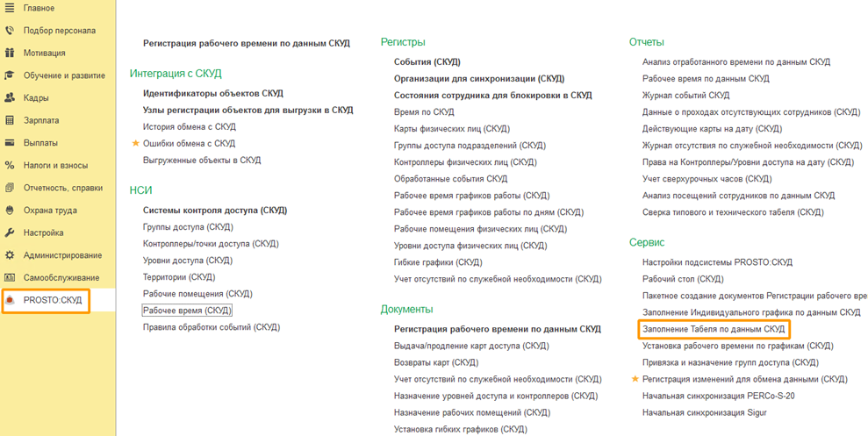Go to the Охрана труда section
The height and width of the screenshot is (436, 868).
[x=50, y=211]
